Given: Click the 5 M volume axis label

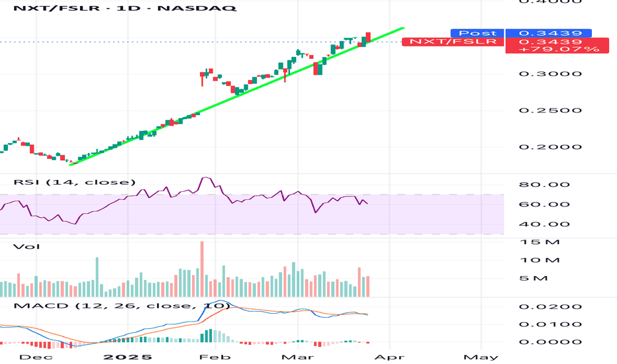Looking at the screenshot, I should coord(534,279).
